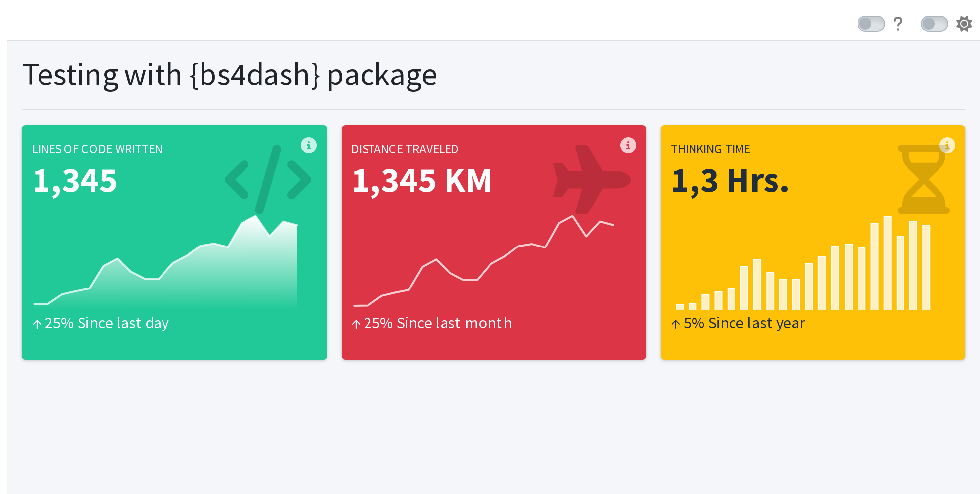This screenshot has height=494, width=980.
Task: Select the 1,345 value in green card
Action: point(75,181)
